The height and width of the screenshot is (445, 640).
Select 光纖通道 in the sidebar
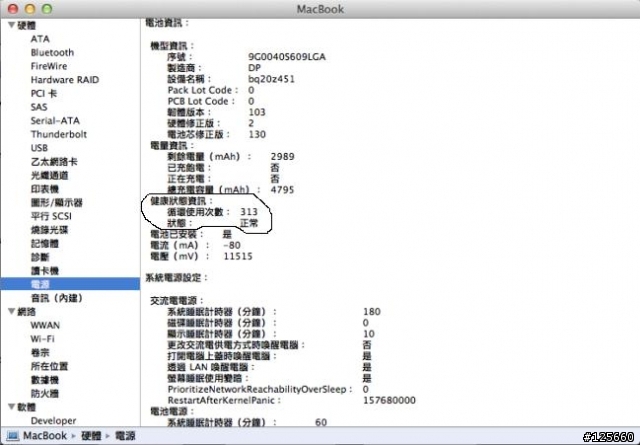coord(49,175)
